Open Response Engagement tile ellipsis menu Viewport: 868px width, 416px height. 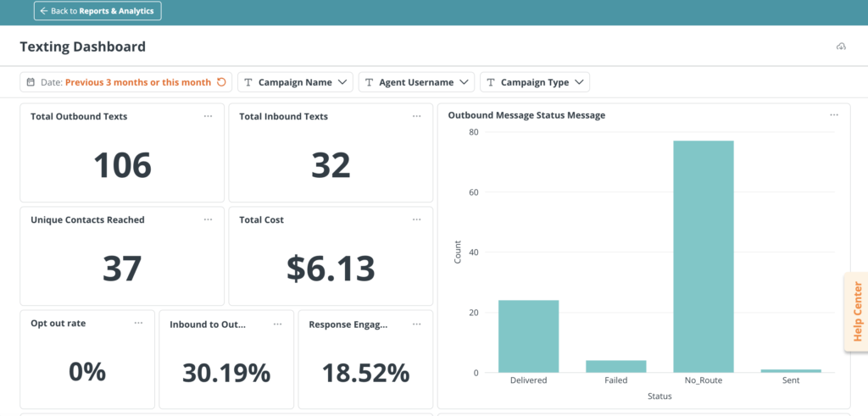(416, 324)
